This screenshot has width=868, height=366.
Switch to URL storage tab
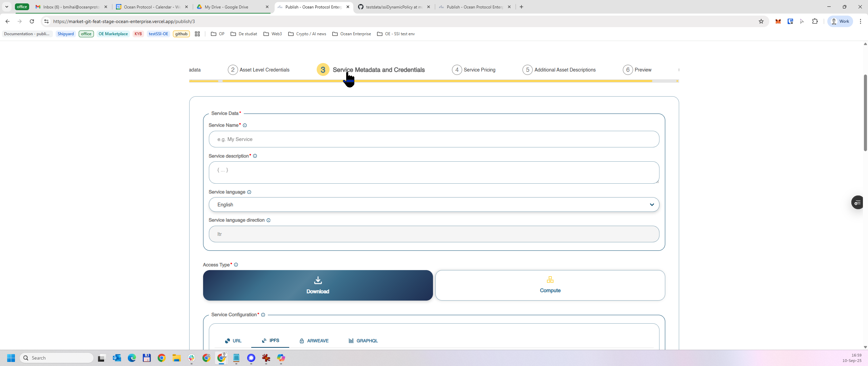point(233,341)
